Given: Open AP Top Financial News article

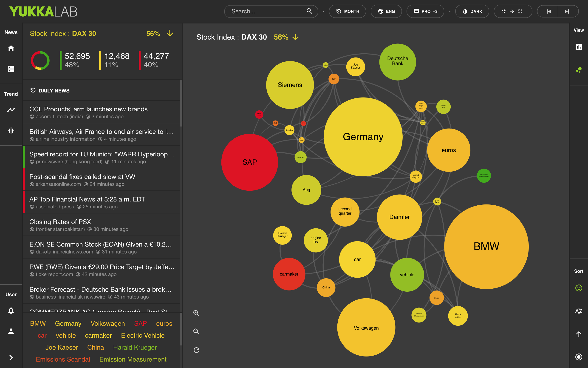Looking at the screenshot, I should (x=101, y=202).
